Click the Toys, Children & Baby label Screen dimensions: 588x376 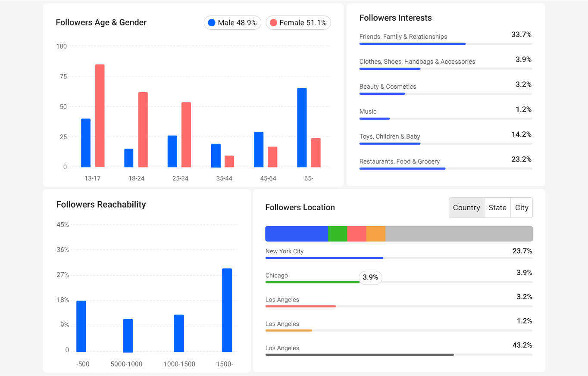[390, 137]
